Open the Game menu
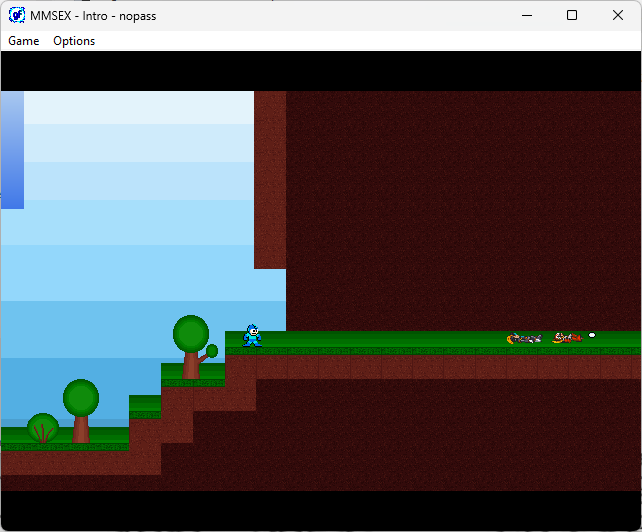The image size is (642, 532). tap(24, 41)
